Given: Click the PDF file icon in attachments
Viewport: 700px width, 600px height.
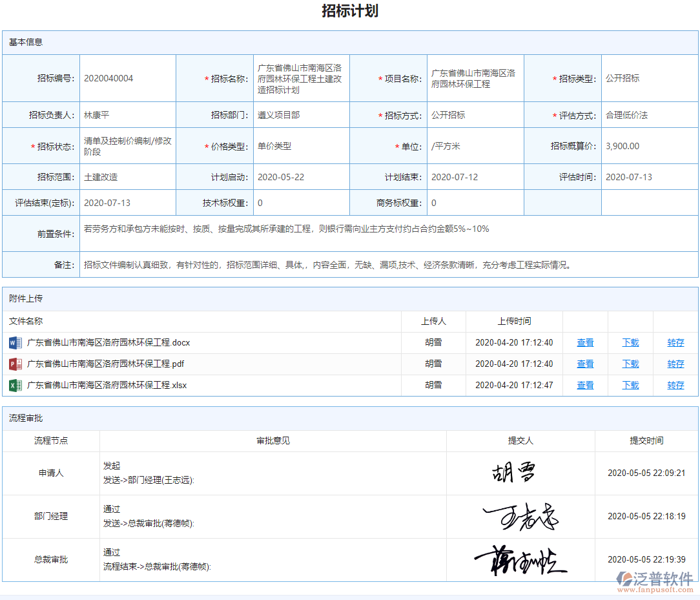Looking at the screenshot, I should [x=15, y=364].
